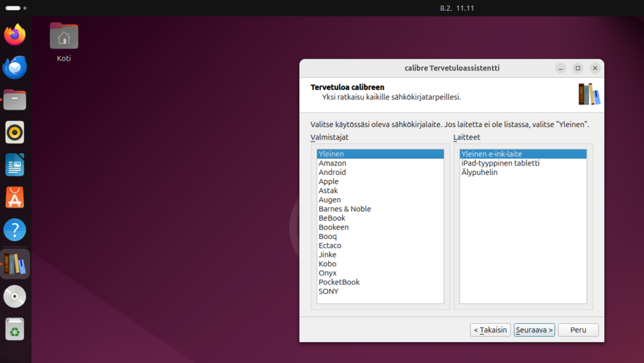This screenshot has height=363, width=644.
Task: Select Barnes & Noble manufacturer entry
Action: [x=345, y=209]
